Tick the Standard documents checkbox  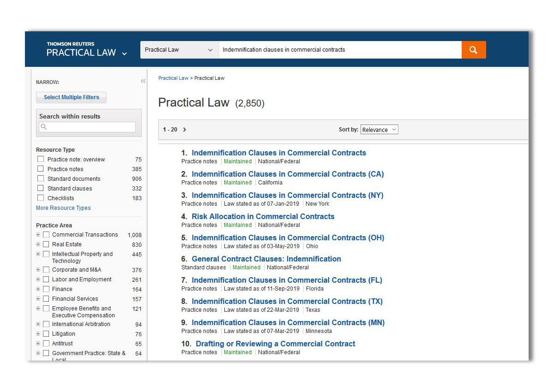(41, 178)
